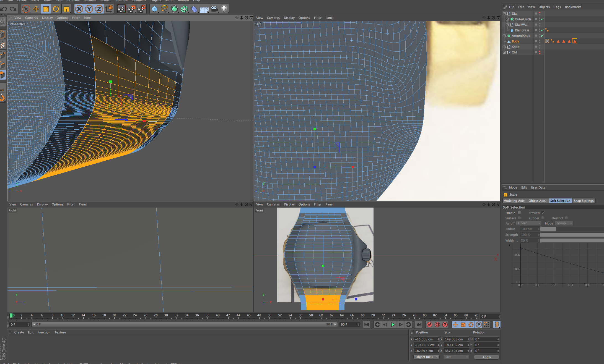Viewport: 604px width, 364px height.
Task: Switch to Snap Settings tab
Action: [x=584, y=201]
